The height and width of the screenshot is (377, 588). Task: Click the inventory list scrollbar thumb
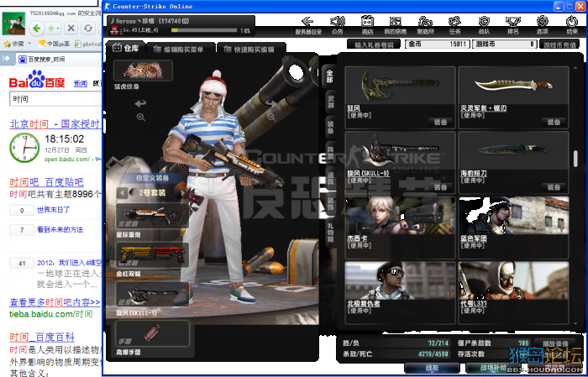pos(575,158)
